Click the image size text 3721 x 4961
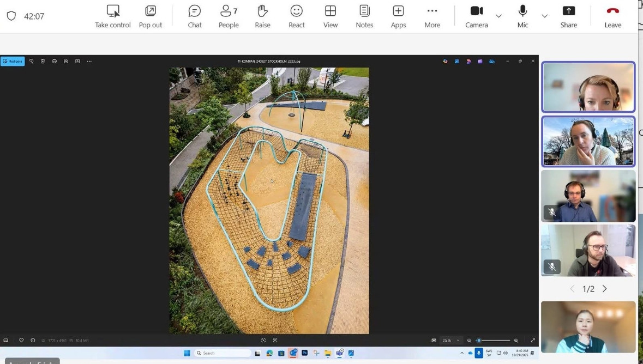This screenshot has width=643, height=364. coord(57,341)
